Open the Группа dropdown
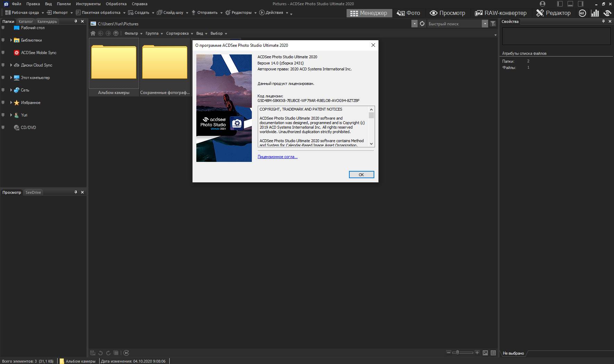614x364 pixels. tap(154, 33)
